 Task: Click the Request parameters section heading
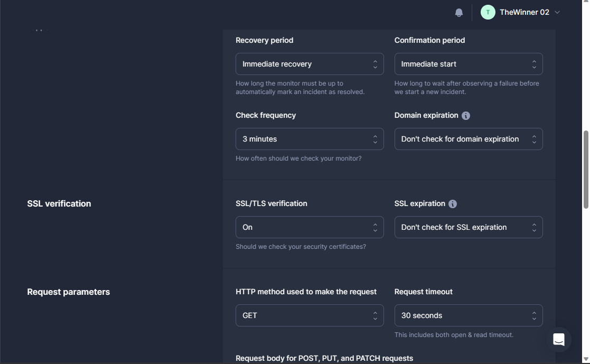tap(69, 292)
